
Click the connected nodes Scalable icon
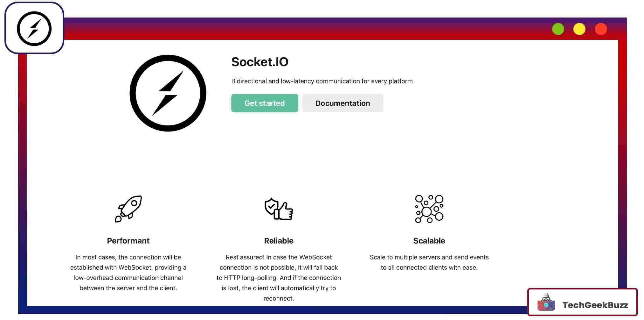pyautogui.click(x=429, y=209)
